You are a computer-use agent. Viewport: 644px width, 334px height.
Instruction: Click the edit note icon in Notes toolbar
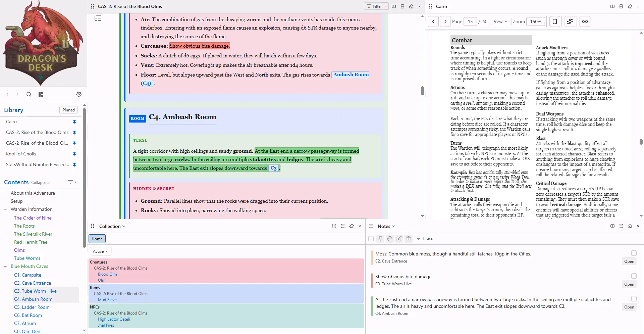pyautogui.click(x=399, y=239)
